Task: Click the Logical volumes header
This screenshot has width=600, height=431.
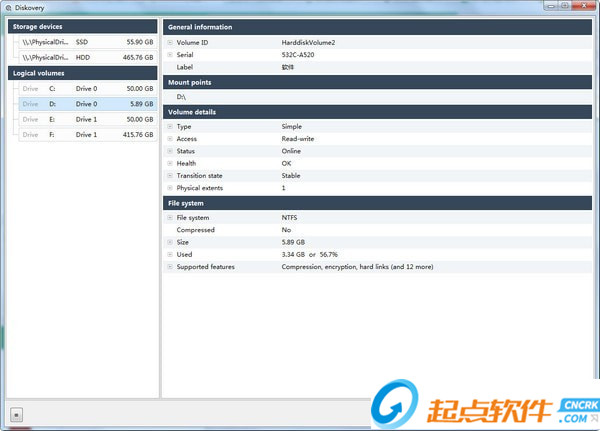Action: tap(83, 73)
